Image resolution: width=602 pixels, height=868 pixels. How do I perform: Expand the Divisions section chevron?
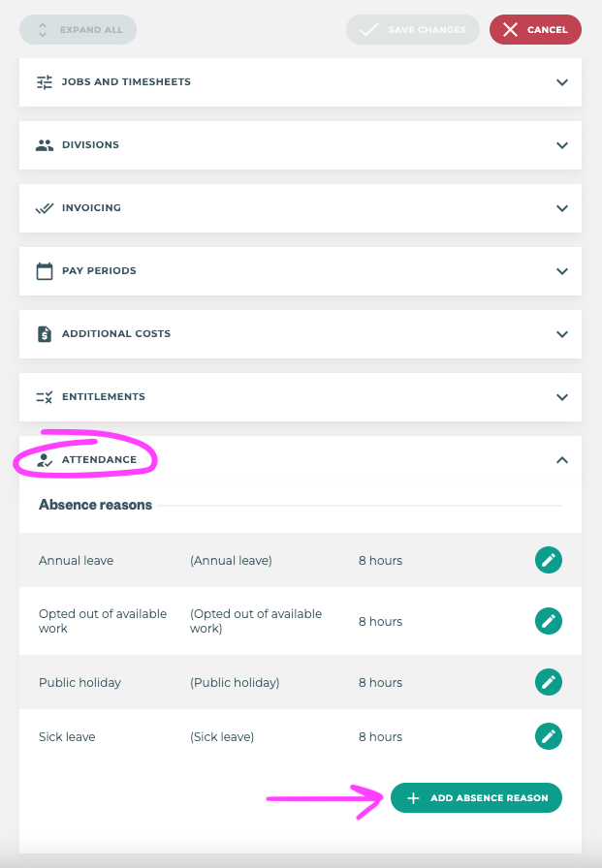coord(561,145)
